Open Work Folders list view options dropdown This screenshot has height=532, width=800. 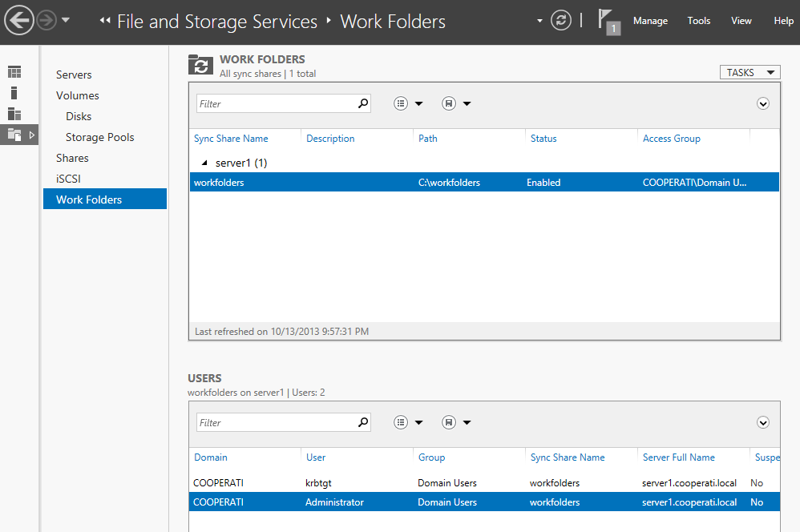pos(408,103)
